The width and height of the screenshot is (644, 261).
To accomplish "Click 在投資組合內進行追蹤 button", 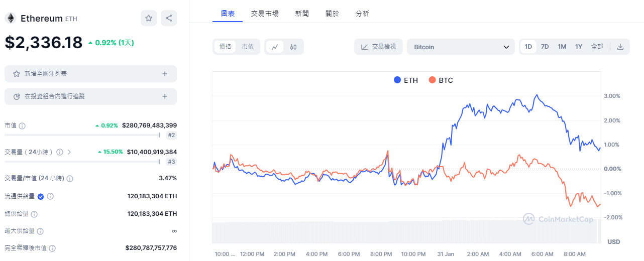I will [90, 96].
